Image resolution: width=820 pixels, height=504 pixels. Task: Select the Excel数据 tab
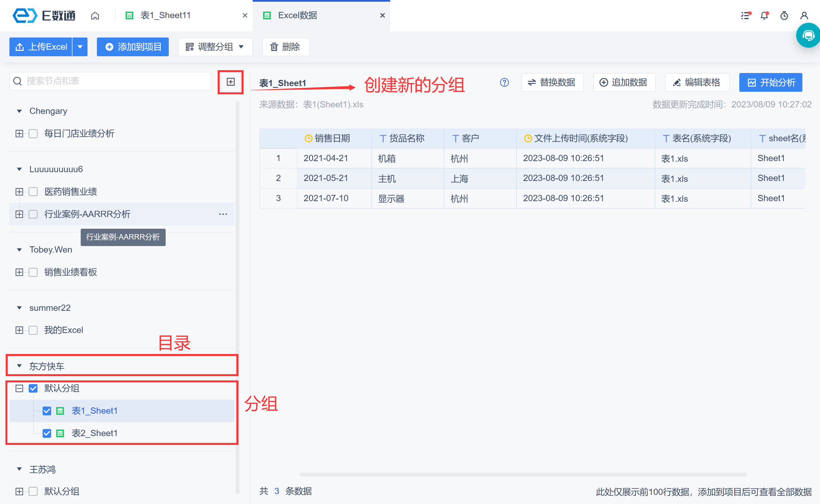(x=297, y=16)
